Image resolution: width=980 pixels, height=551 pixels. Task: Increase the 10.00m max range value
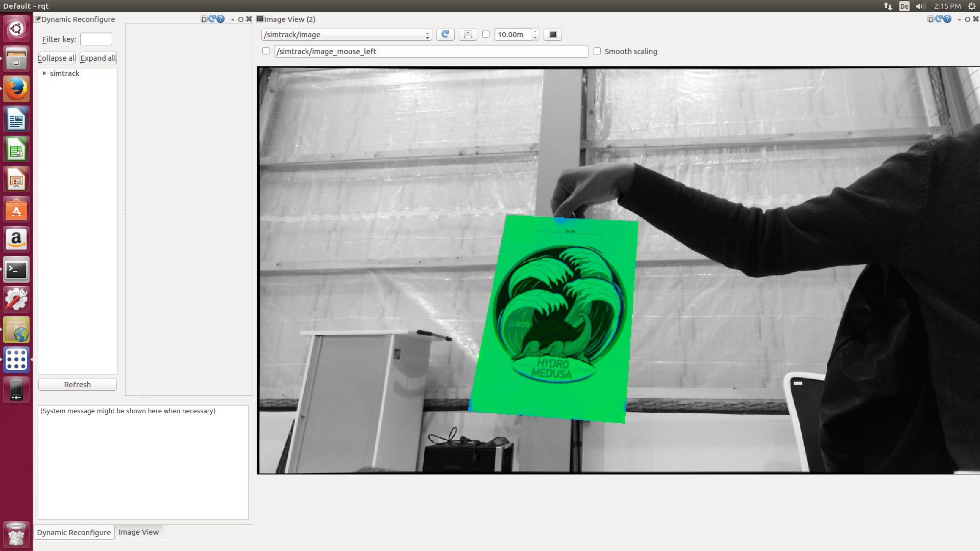click(x=535, y=32)
